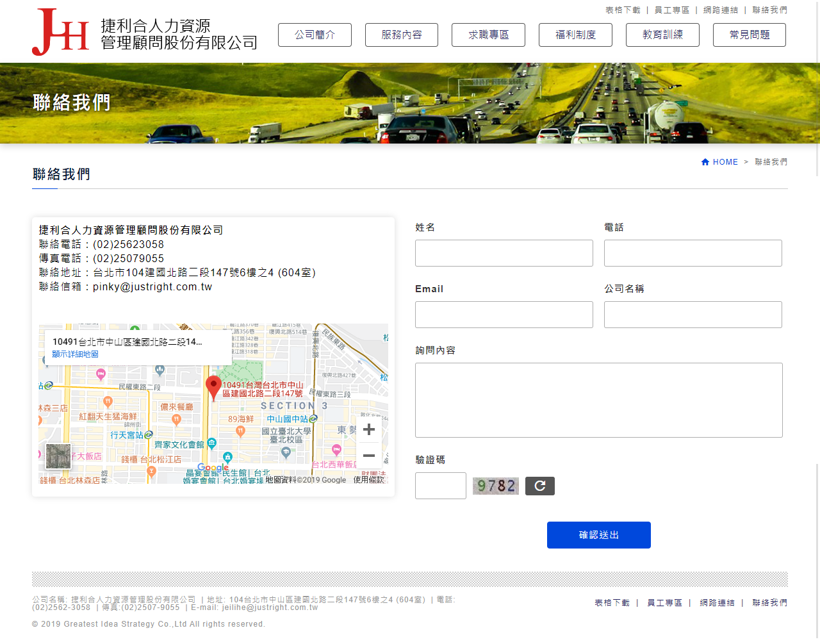The width and height of the screenshot is (820, 644).
Task: Click 表格下載 in the top header
Action: click(x=623, y=10)
